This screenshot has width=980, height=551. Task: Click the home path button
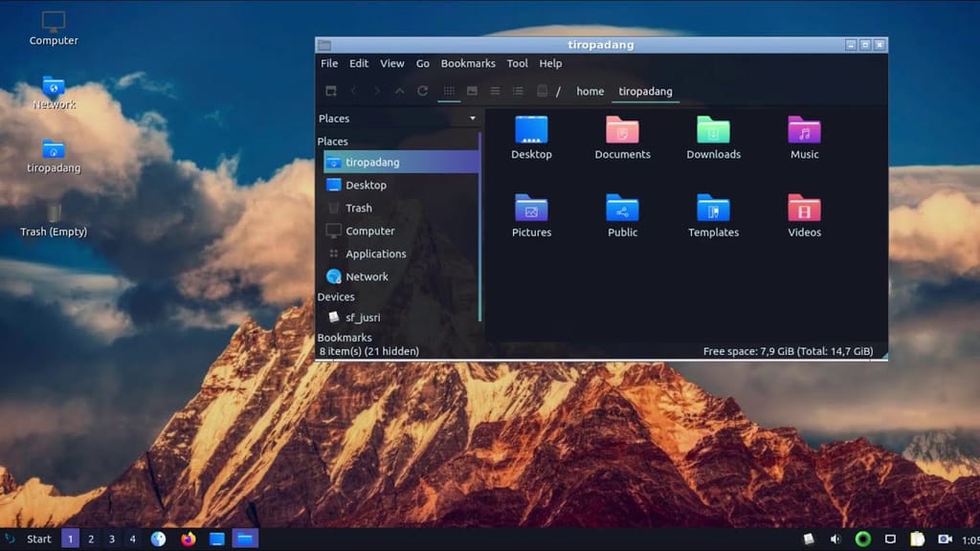(590, 92)
